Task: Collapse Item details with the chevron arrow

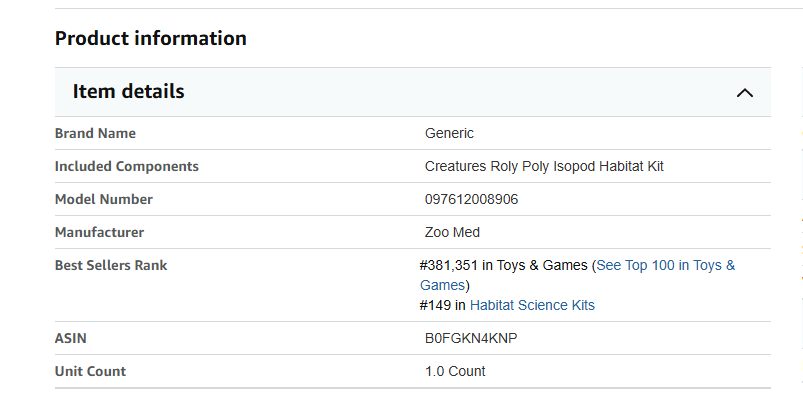Action: coord(744,92)
